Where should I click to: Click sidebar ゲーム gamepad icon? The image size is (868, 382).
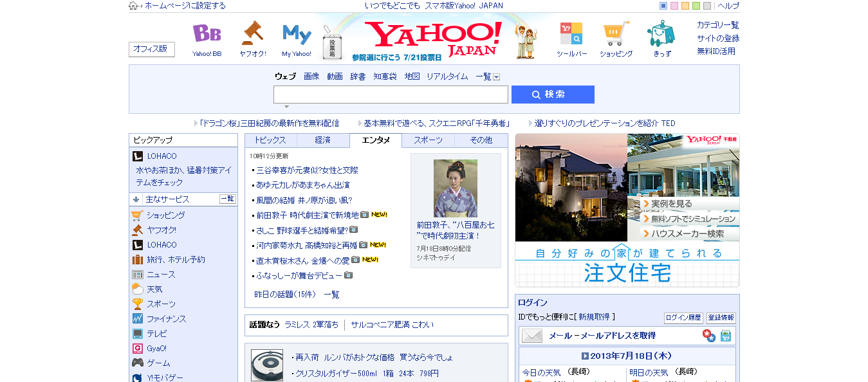point(137,363)
